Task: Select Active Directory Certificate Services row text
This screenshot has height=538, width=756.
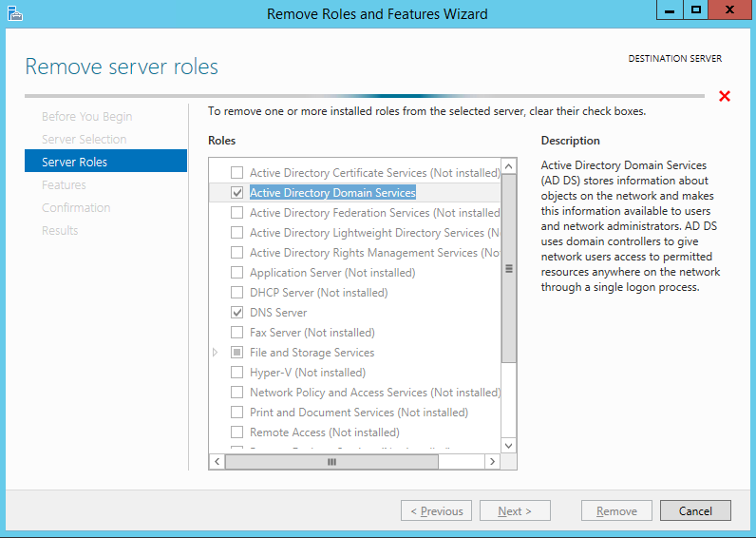Action: point(374,173)
